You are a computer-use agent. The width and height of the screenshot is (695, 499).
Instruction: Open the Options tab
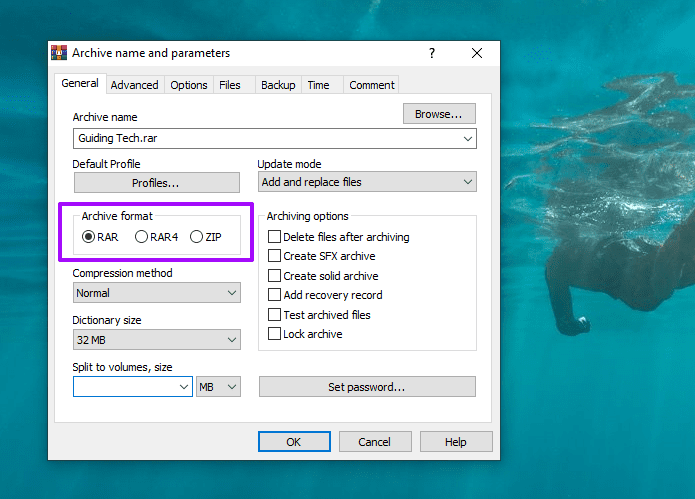189,85
